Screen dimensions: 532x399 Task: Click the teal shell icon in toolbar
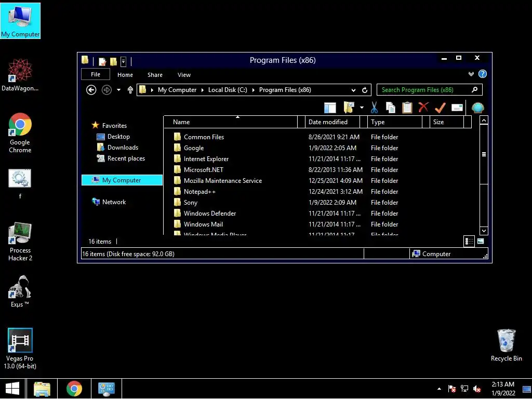(x=478, y=108)
